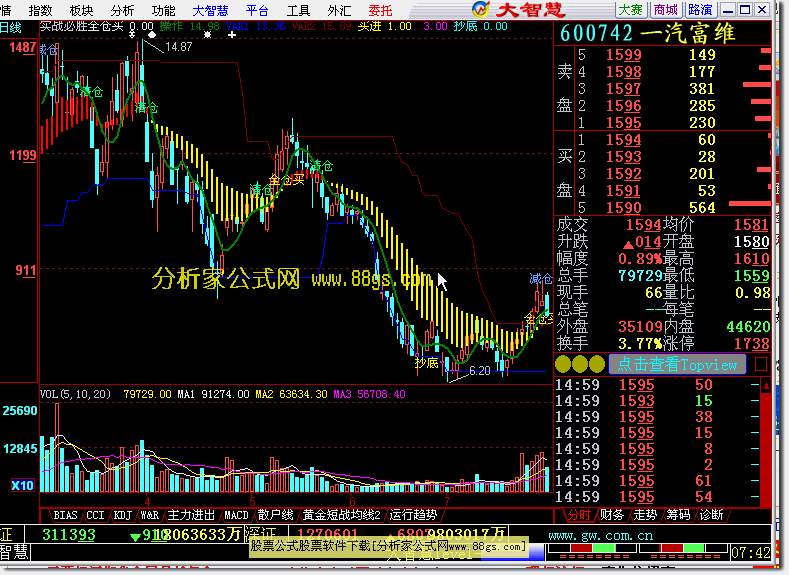Select the 财务 tab in the side panel
The width and height of the screenshot is (789, 575).
click(x=612, y=515)
